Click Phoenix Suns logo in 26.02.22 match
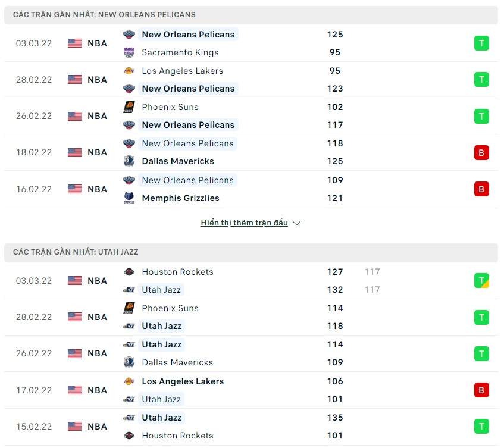The height and width of the screenshot is (448, 501). pyautogui.click(x=129, y=107)
